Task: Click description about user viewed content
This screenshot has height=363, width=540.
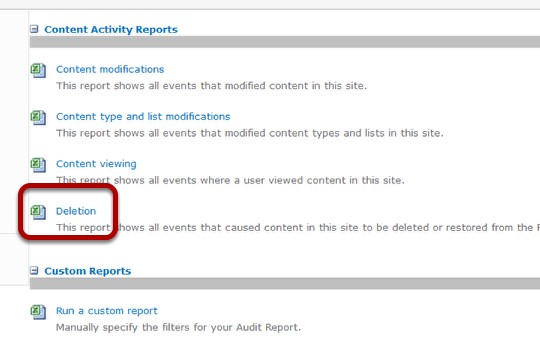Action: 230,180
